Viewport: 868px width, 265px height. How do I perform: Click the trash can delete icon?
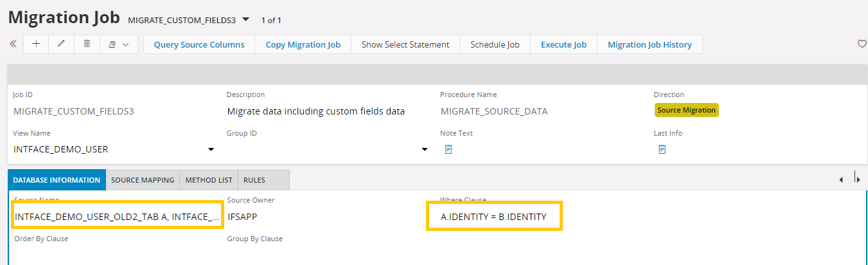[87, 44]
